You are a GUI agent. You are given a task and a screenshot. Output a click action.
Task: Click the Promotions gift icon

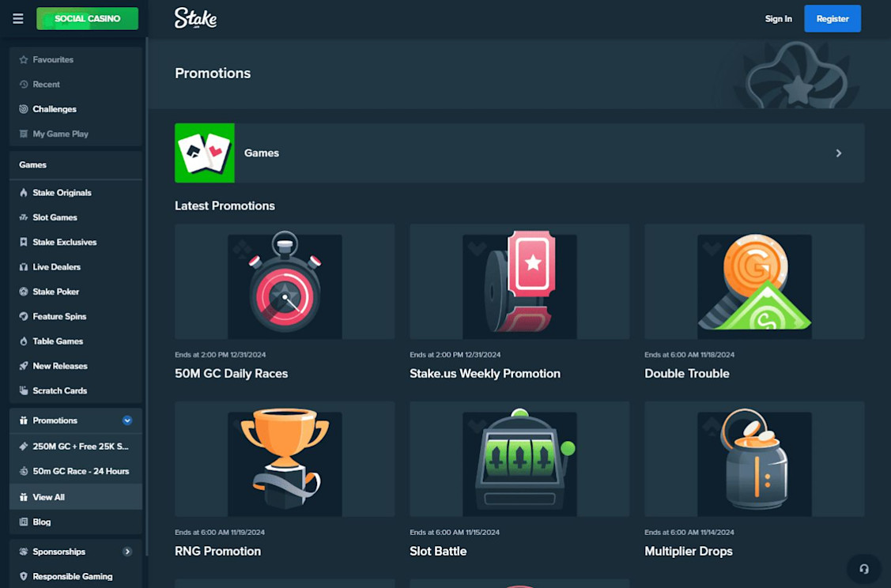23,420
